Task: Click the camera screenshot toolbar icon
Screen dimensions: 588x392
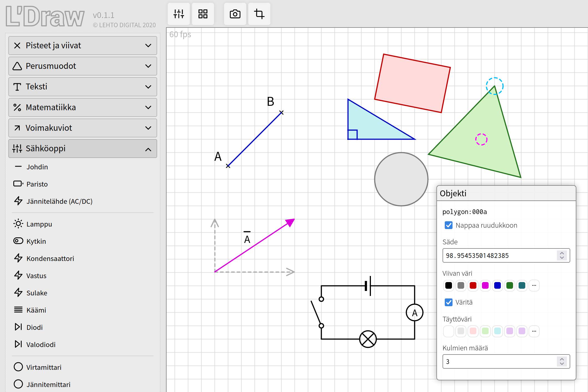Action: 235,14
